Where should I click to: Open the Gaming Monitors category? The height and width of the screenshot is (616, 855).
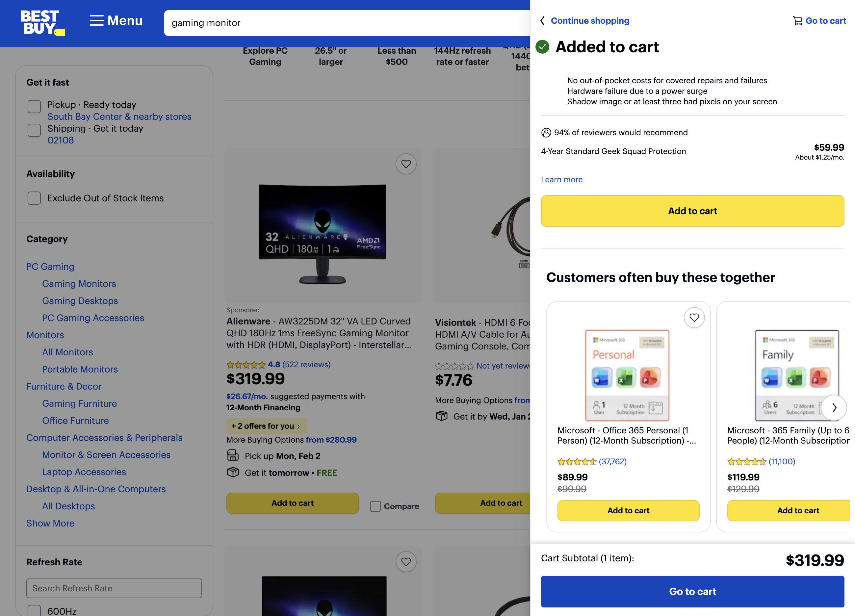79,284
